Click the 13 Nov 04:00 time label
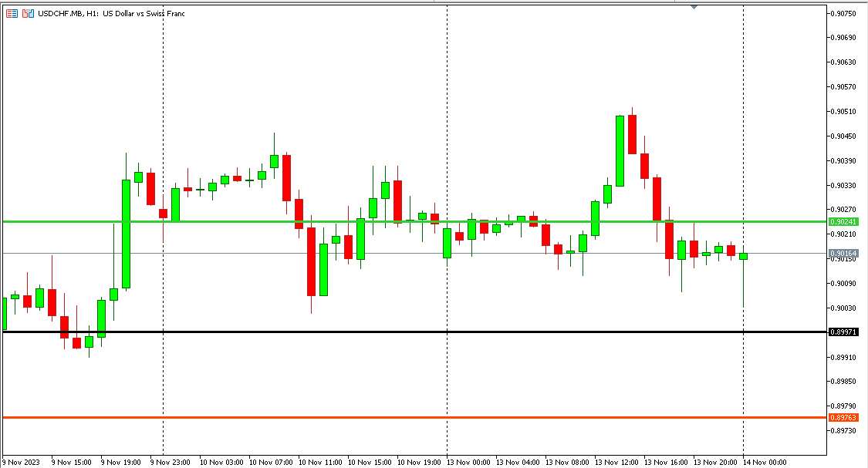 point(518,463)
